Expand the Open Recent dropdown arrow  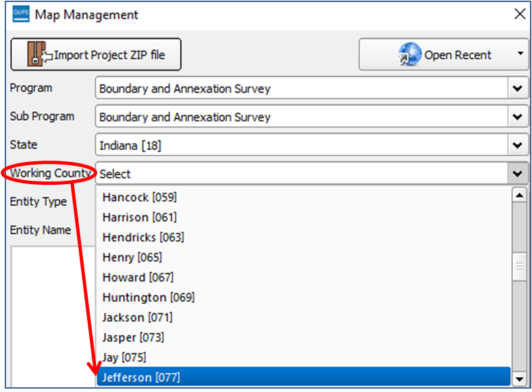(x=520, y=53)
